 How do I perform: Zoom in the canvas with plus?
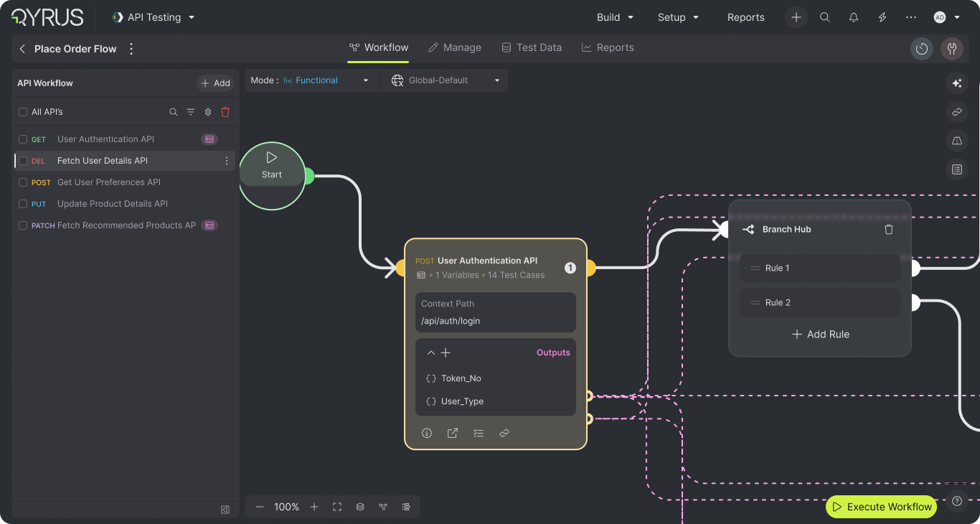pos(314,507)
